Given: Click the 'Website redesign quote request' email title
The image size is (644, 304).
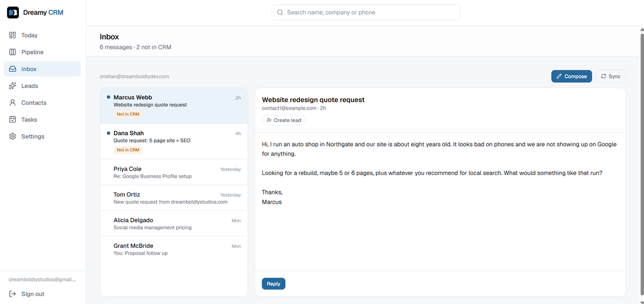Looking at the screenshot, I should [313, 100].
